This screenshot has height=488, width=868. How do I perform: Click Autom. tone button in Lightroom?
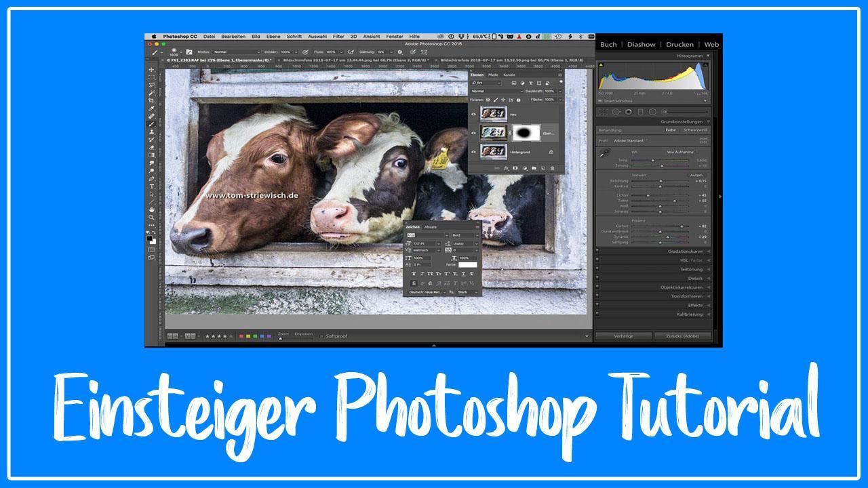(x=696, y=175)
